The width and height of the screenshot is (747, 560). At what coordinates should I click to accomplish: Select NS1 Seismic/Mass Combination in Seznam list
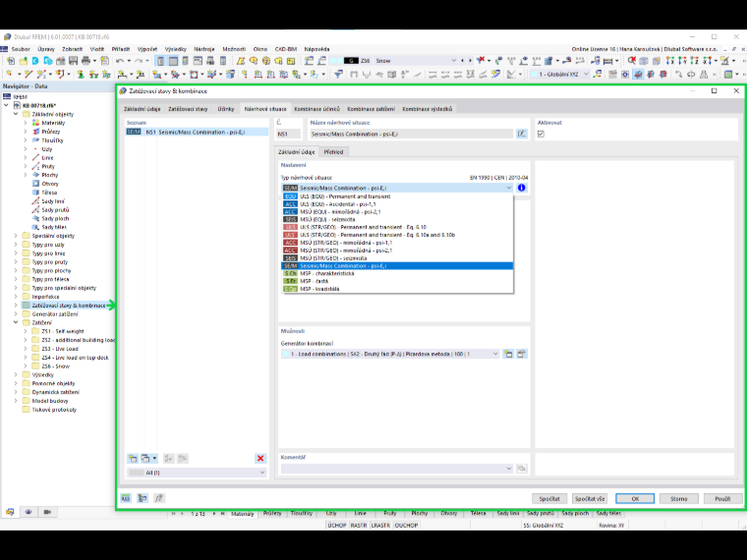click(197, 132)
